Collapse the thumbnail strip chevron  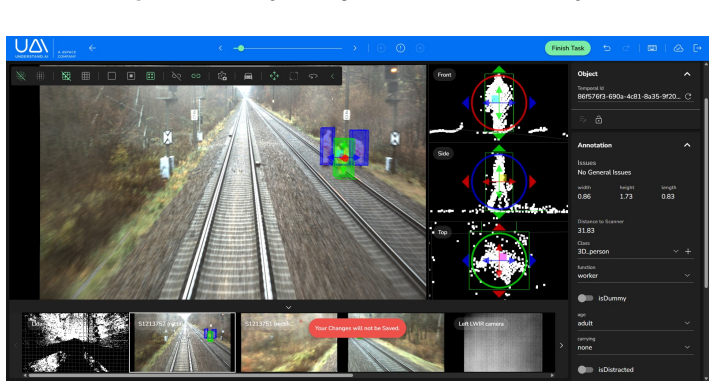coord(288,307)
